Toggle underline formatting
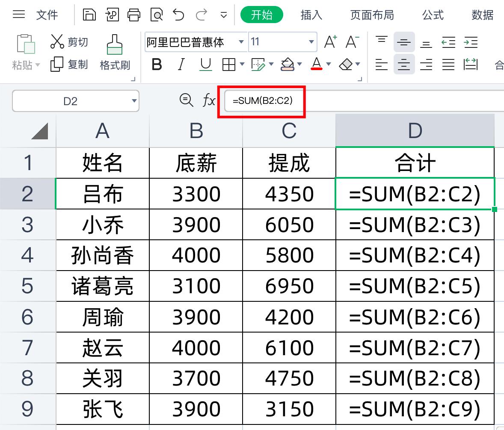The height and width of the screenshot is (430, 504). pos(205,65)
